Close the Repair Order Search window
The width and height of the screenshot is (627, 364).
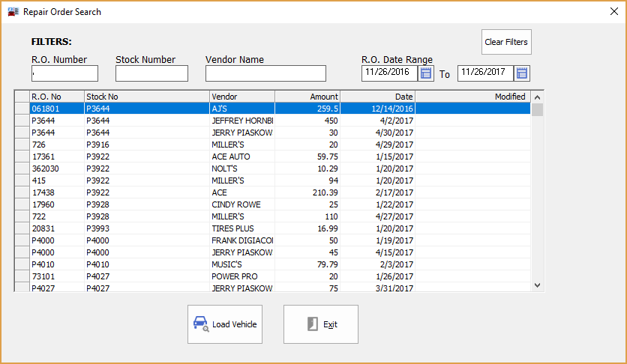pyautogui.click(x=612, y=12)
